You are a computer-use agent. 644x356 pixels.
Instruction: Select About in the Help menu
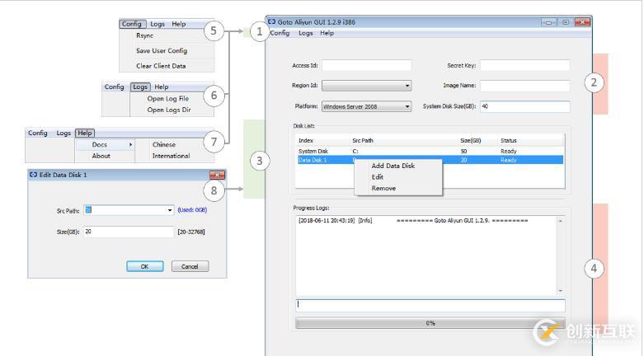click(101, 156)
